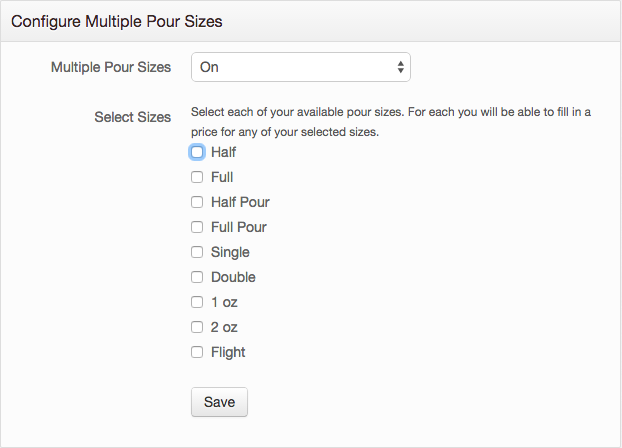
Task: Tick the 2 oz checkbox
Action: click(x=197, y=327)
